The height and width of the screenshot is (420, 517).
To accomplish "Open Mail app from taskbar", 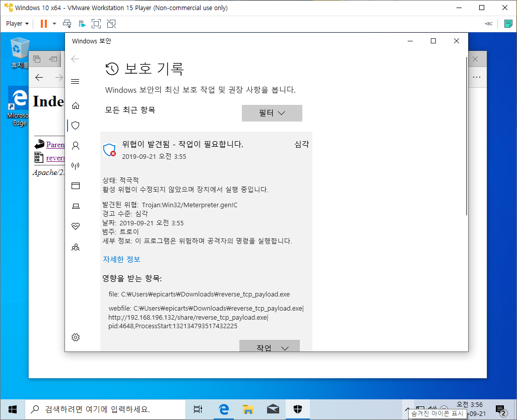I will tap(273, 409).
